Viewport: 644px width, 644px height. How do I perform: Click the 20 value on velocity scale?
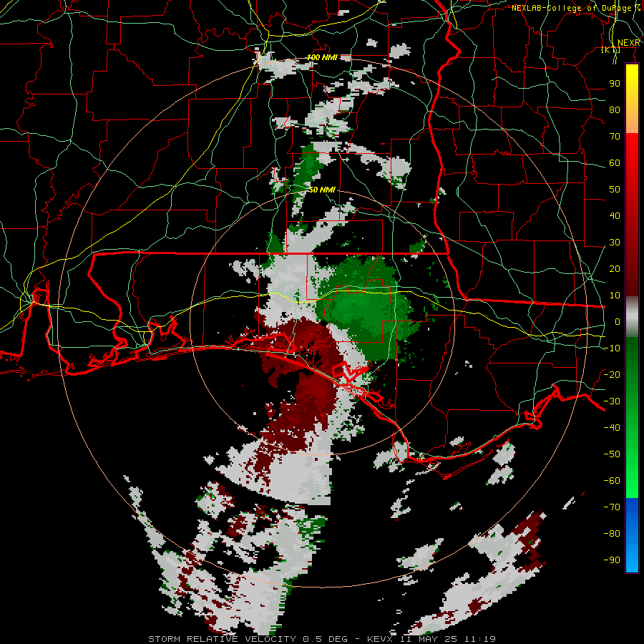[x=615, y=268]
